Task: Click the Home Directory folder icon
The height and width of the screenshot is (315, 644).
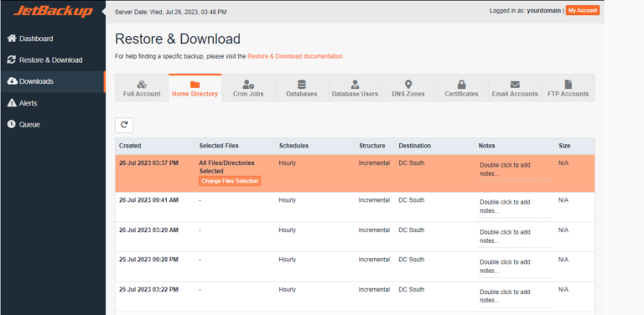Action: coord(195,85)
